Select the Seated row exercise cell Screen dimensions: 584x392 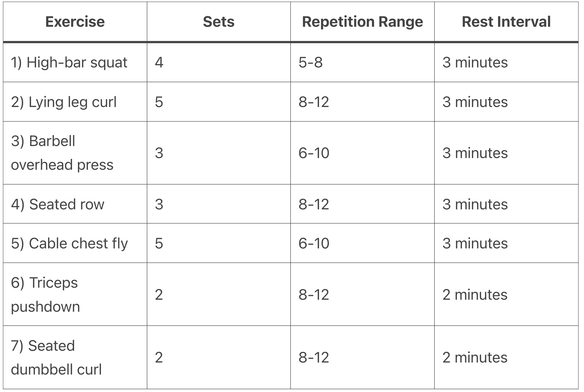click(75, 204)
